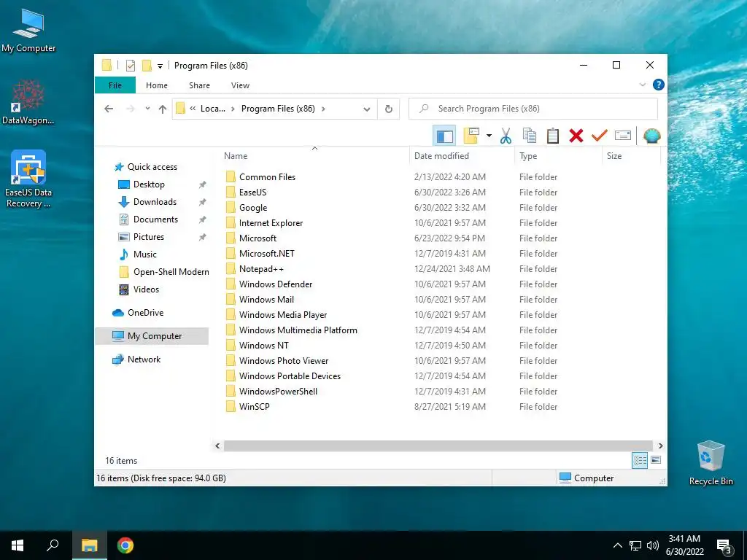Open Quick Access toolbar customize dropdown
Viewport: 747px width, 560px height.
tap(160, 66)
